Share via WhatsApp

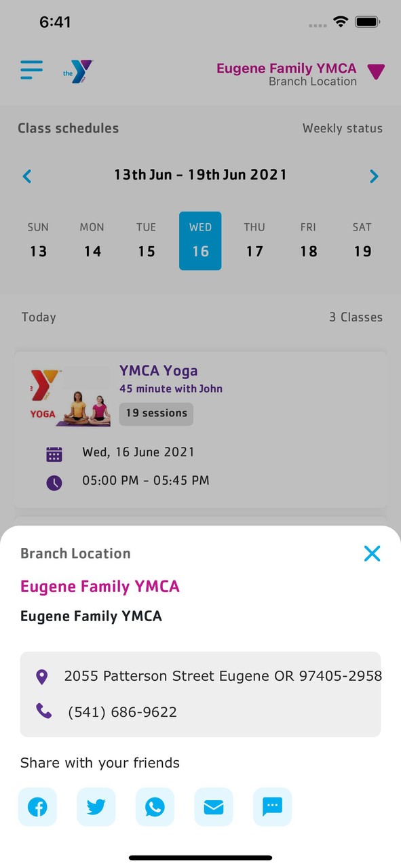(155, 807)
